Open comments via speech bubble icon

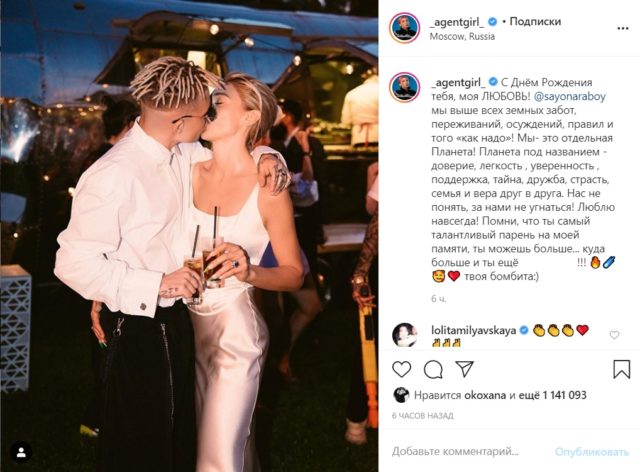(x=433, y=370)
